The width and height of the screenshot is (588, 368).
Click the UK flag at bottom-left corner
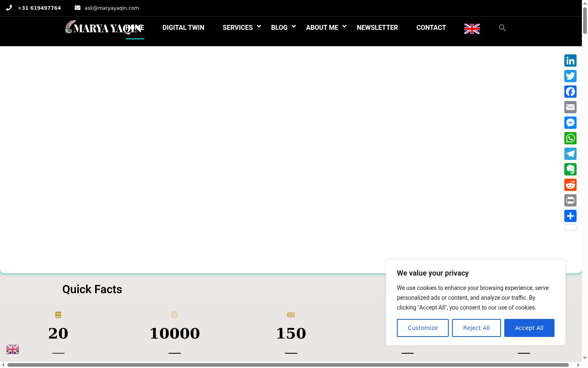pos(13,349)
